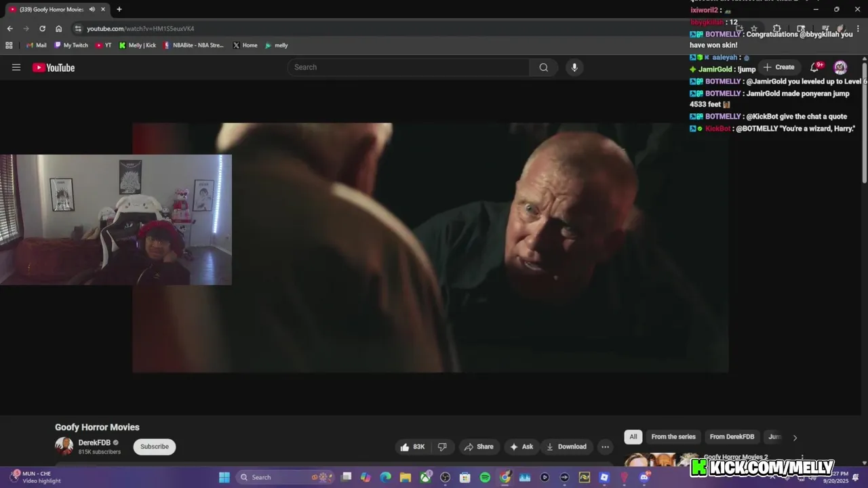Bookmark this page with star icon
The image size is (868, 488).
[754, 28]
